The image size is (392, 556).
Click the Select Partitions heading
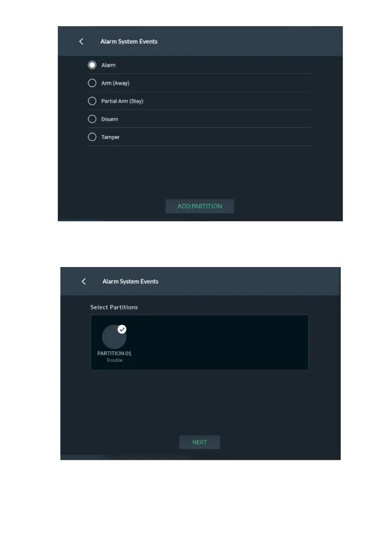coord(114,307)
